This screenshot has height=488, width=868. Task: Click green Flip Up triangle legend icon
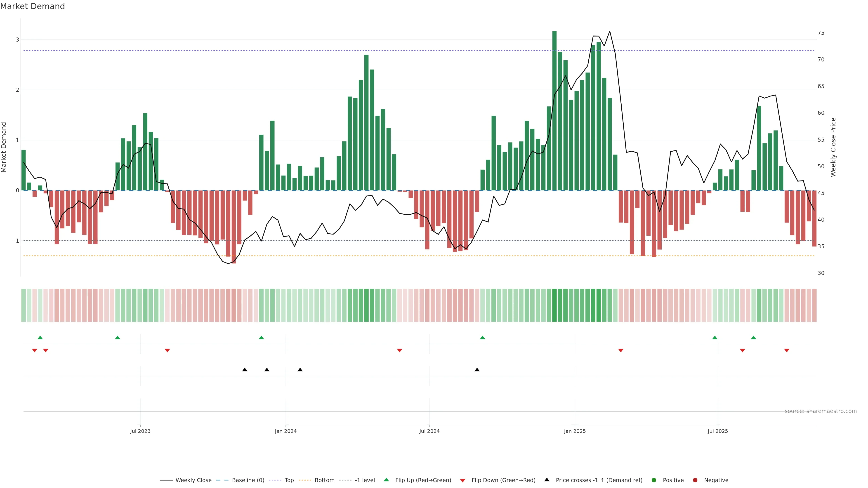coord(387,480)
